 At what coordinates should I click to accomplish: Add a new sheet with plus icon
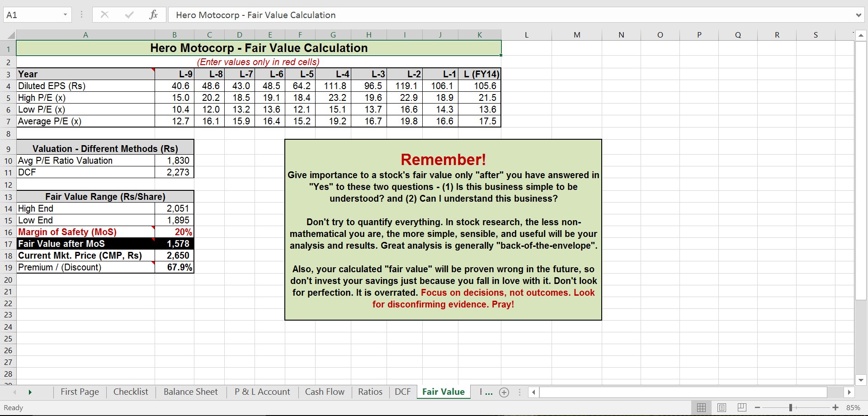coord(504,392)
